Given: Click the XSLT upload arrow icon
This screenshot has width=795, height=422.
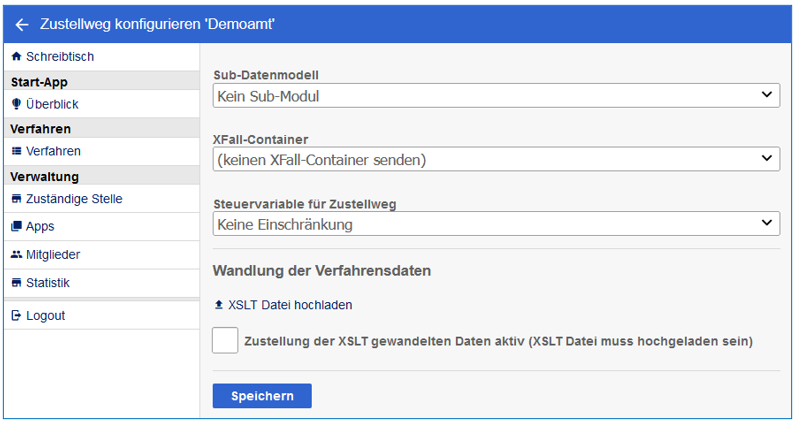Looking at the screenshot, I should pyautogui.click(x=219, y=305).
